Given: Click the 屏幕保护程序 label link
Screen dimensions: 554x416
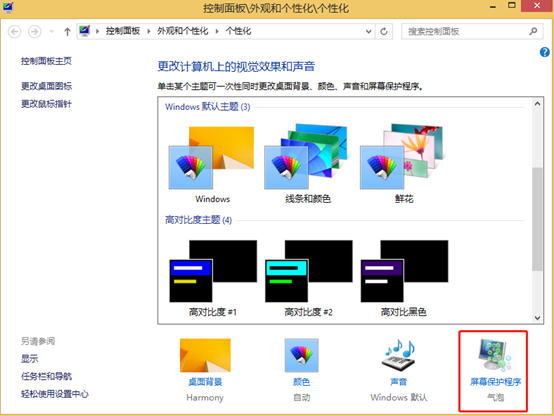Looking at the screenshot, I should tap(495, 382).
